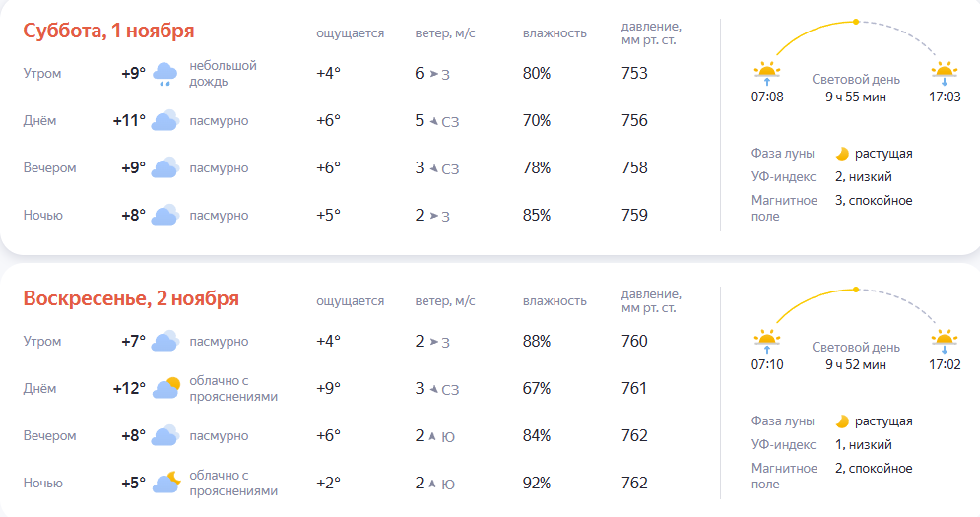Viewport: 980px width, 517px height.
Task: Select Sunday's sun arc peak marker
Action: (x=856, y=290)
